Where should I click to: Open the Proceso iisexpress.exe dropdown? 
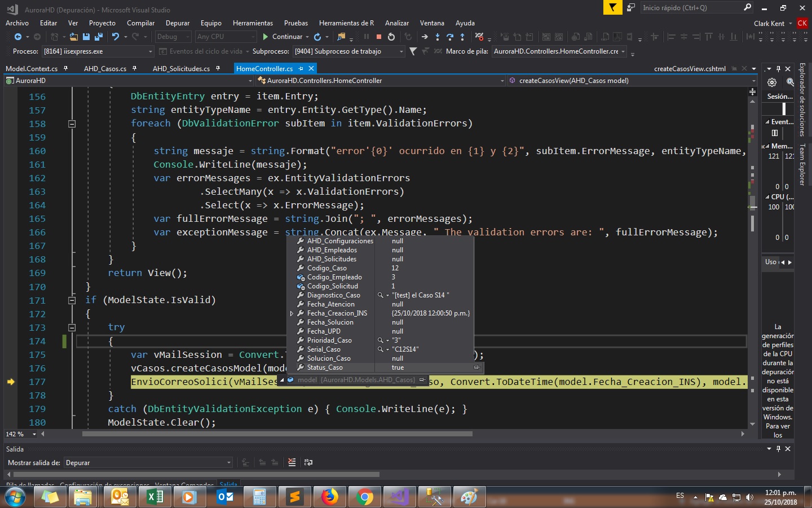coord(150,51)
